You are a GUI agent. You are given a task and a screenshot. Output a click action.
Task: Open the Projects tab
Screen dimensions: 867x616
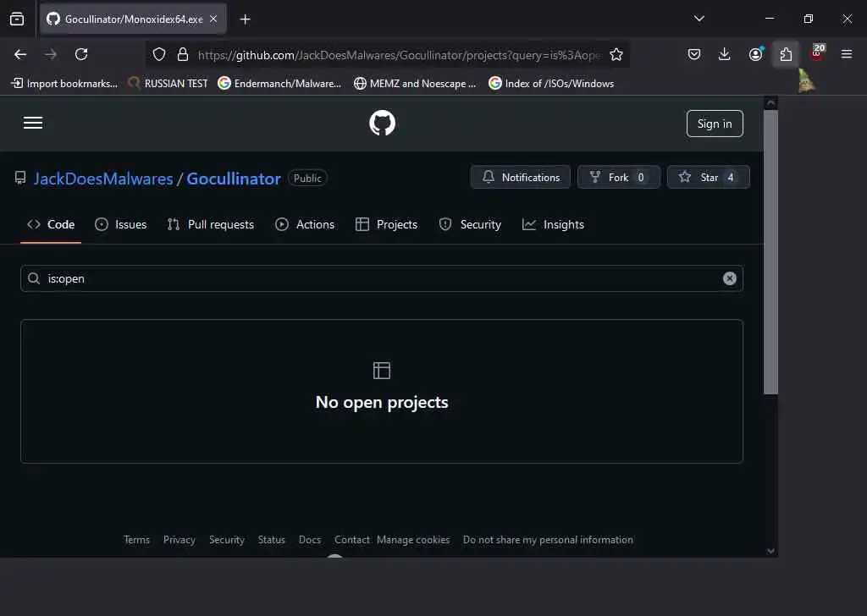386,224
